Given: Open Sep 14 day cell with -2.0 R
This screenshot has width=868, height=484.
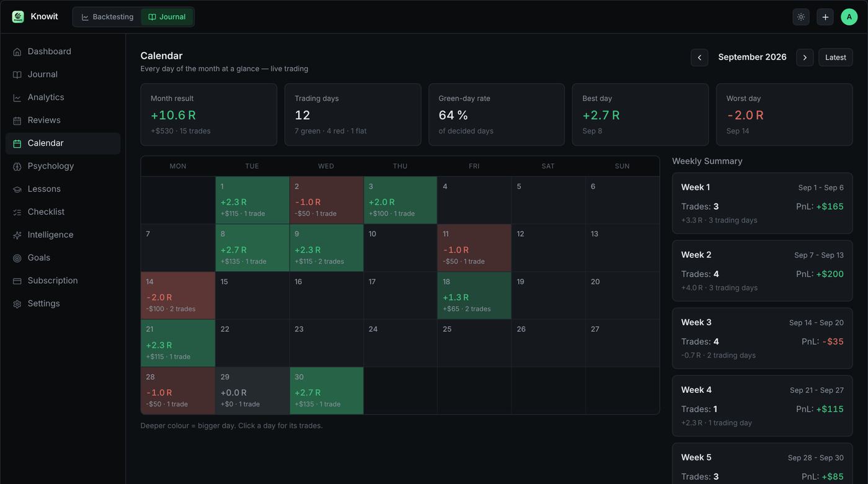Looking at the screenshot, I should click(178, 296).
